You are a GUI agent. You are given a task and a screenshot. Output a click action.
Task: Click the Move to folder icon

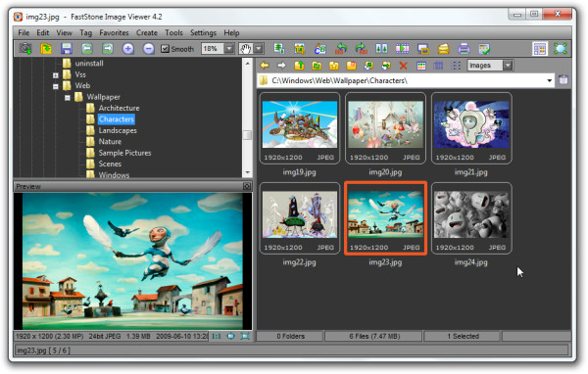coord(386,66)
